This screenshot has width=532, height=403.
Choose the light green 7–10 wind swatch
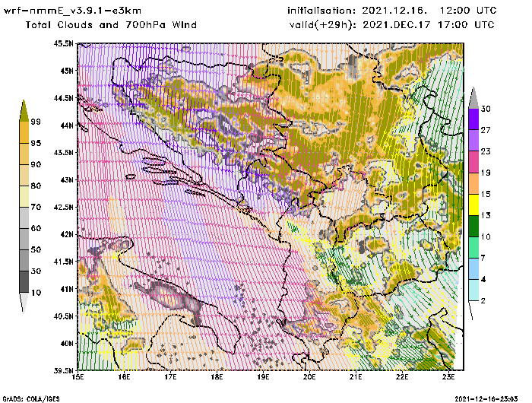click(473, 248)
